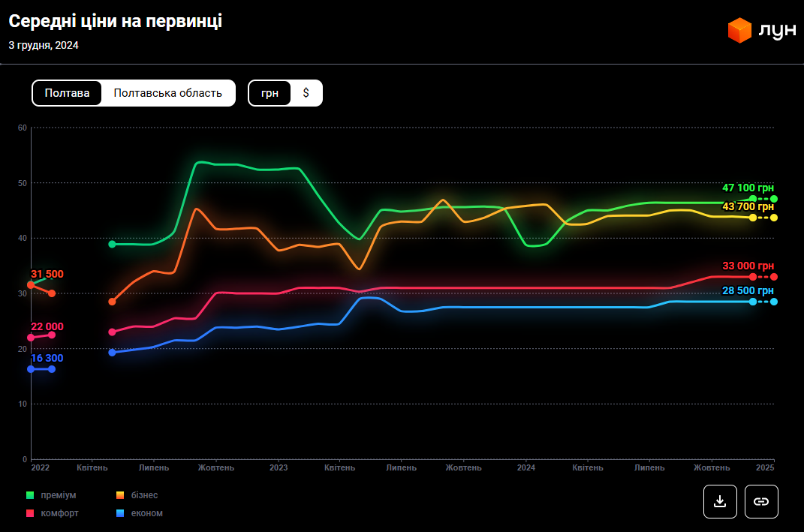This screenshot has width=804, height=532.
Task: Click the 28 500 грн economy label
Action: [x=747, y=290]
